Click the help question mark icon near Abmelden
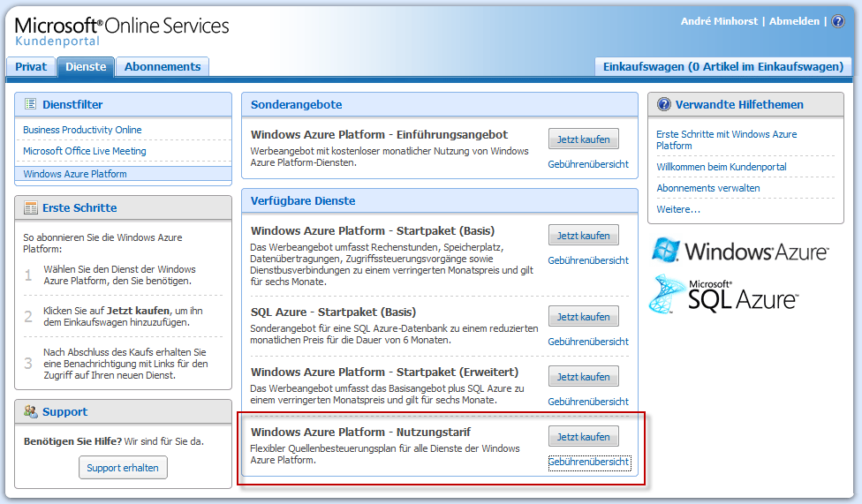This screenshot has width=862, height=504. [x=838, y=21]
